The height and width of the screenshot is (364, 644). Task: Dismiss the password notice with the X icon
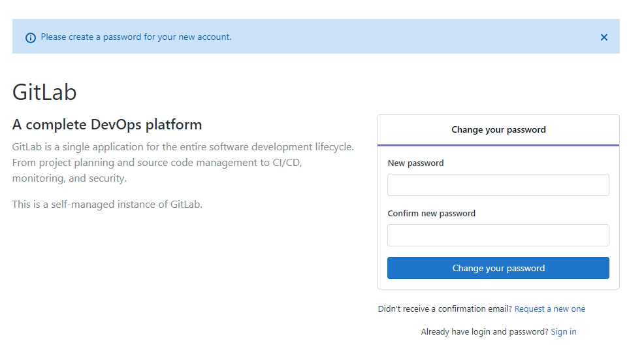[x=604, y=37]
